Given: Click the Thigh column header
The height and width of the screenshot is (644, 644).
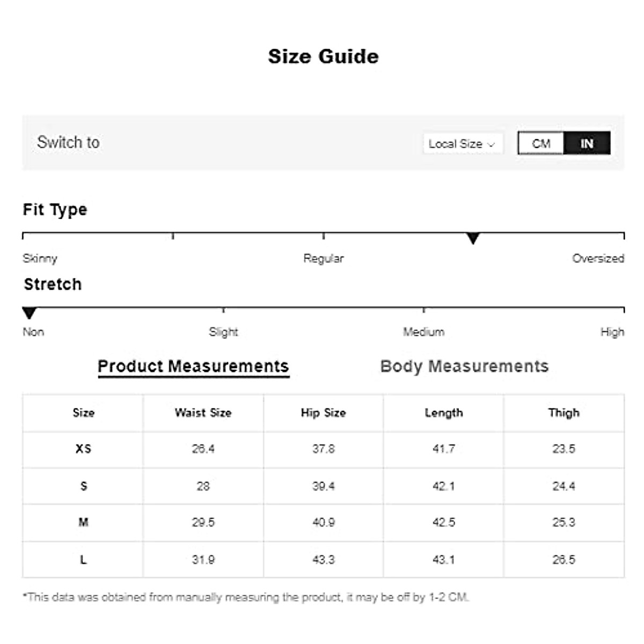Looking at the screenshot, I should pyautogui.click(x=563, y=413).
